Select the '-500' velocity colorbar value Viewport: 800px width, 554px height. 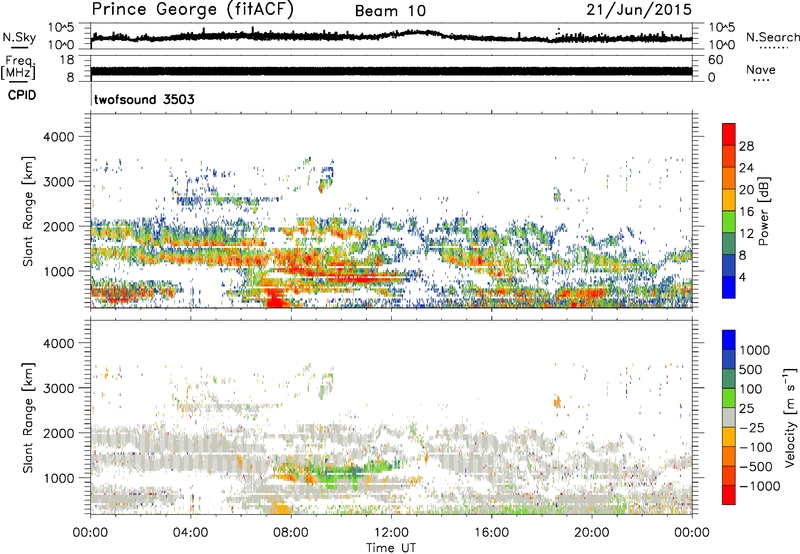(x=756, y=467)
